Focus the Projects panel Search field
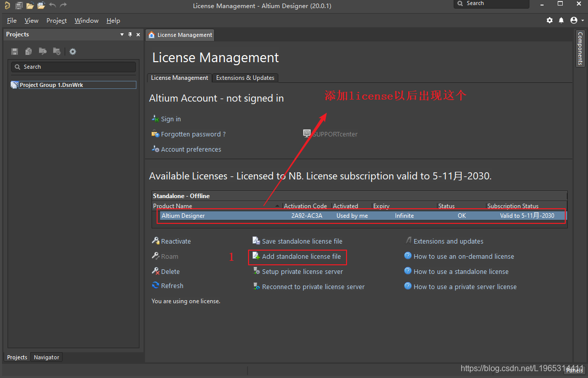The width and height of the screenshot is (588, 378). click(x=74, y=67)
